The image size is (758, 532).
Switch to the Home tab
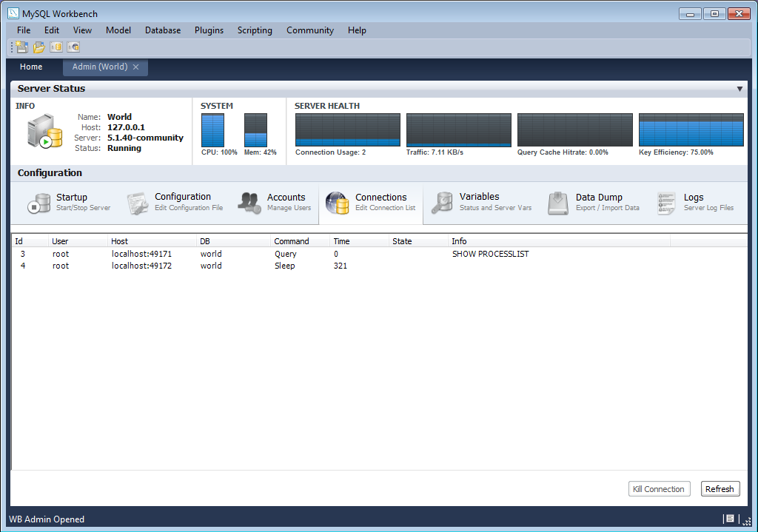31,67
